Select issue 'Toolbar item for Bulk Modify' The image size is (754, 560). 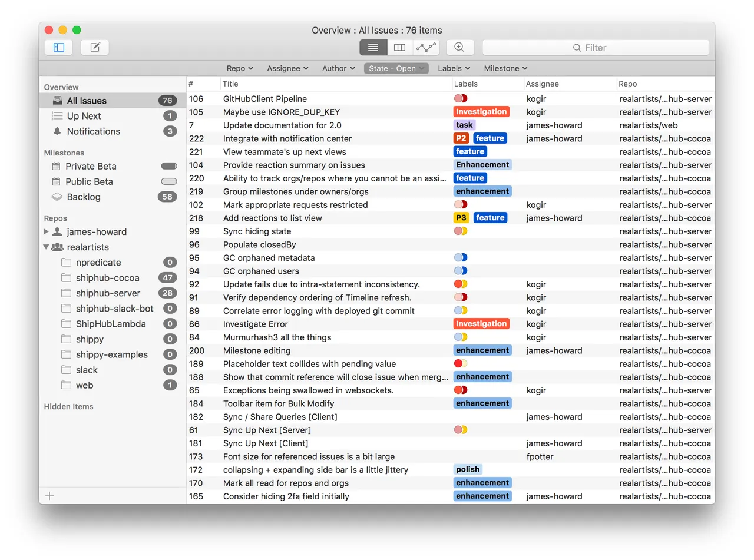451,403
